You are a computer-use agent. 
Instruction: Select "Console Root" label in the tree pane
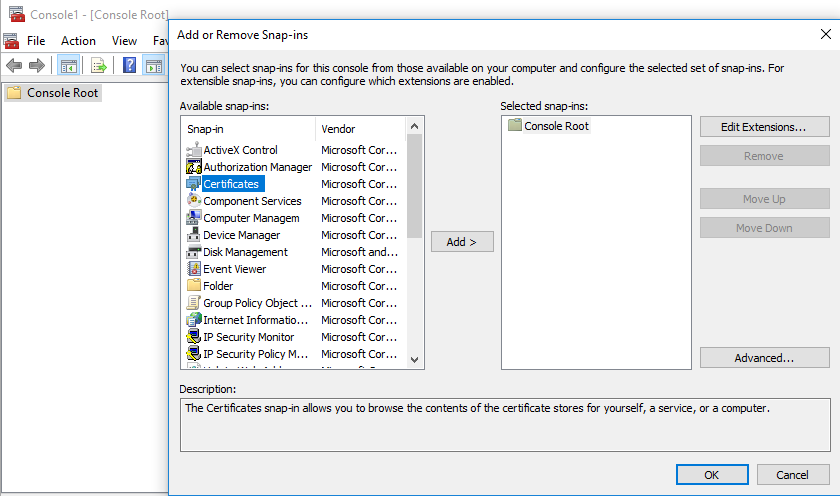[x=63, y=93]
